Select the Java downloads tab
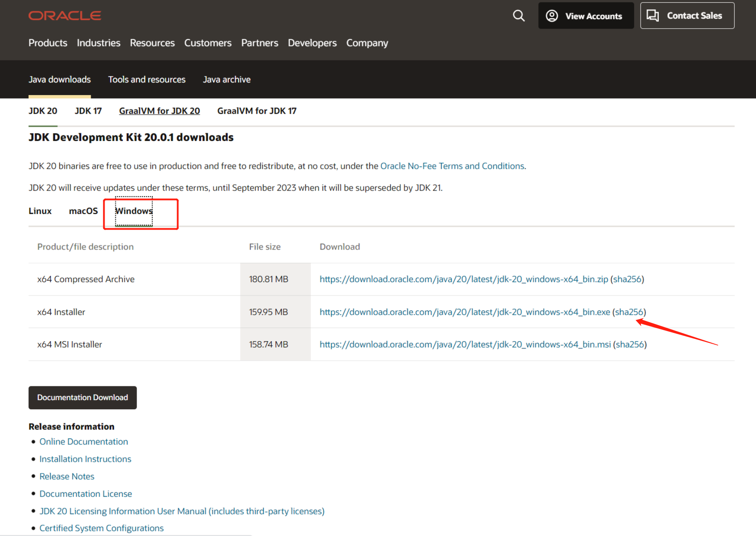Image resolution: width=756 pixels, height=536 pixels. (59, 79)
